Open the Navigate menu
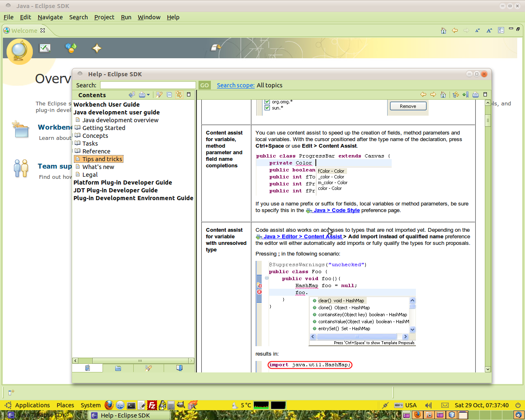 50,17
